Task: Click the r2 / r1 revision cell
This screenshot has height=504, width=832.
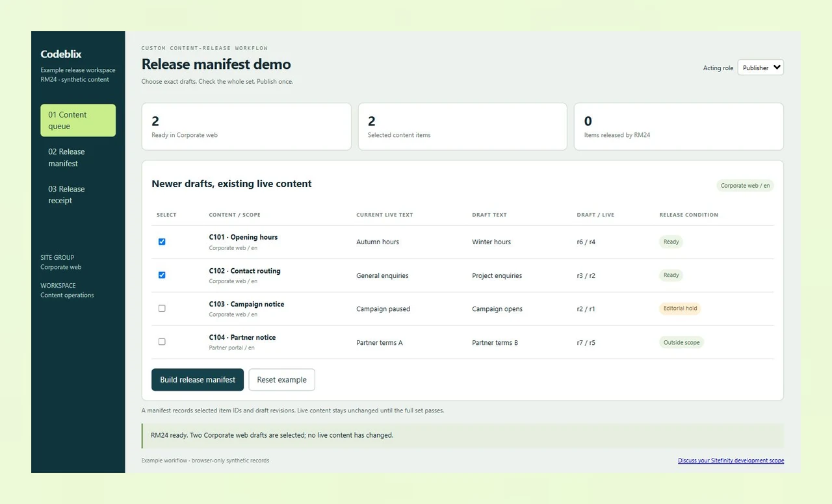Action: click(x=586, y=309)
